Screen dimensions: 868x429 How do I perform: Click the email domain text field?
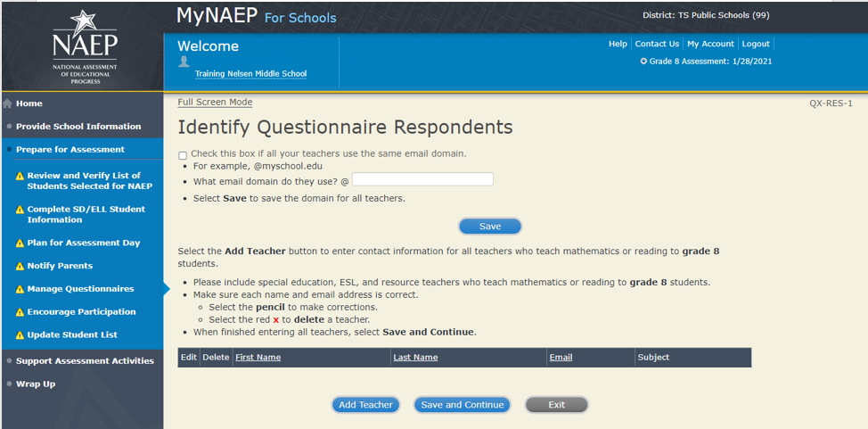point(422,179)
